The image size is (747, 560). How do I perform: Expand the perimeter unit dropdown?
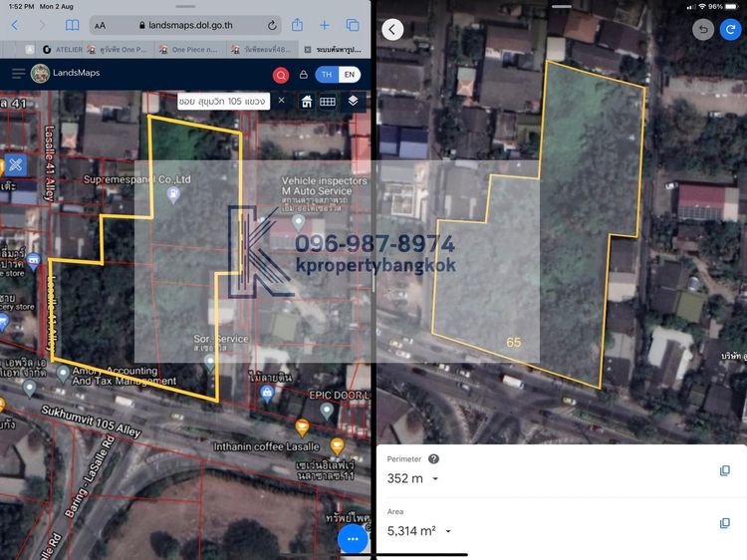coord(435,479)
